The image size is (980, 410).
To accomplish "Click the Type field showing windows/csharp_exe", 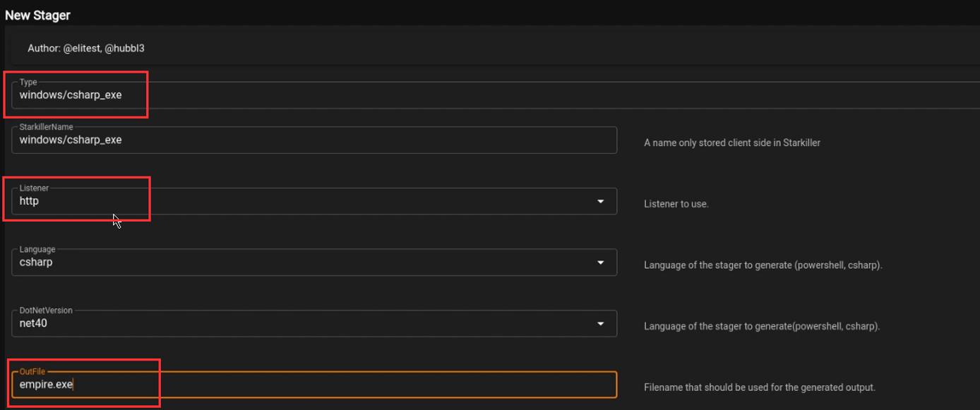I will tap(71, 94).
